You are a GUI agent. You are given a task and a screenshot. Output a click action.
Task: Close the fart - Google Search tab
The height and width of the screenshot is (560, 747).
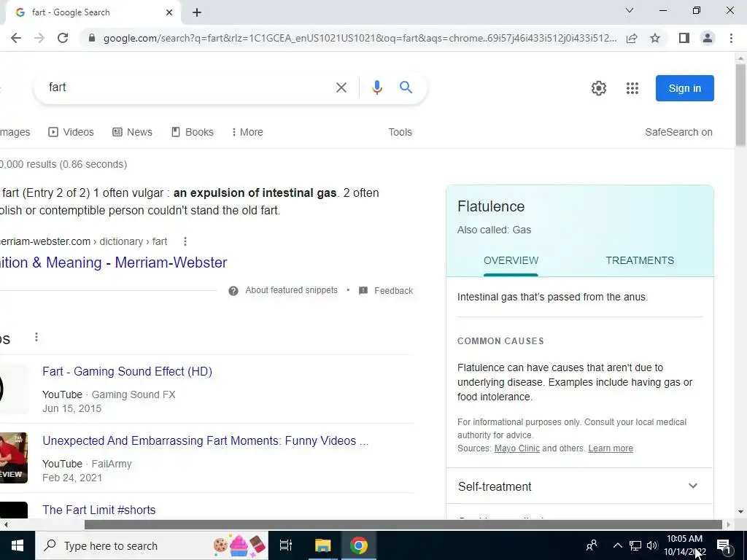click(169, 12)
